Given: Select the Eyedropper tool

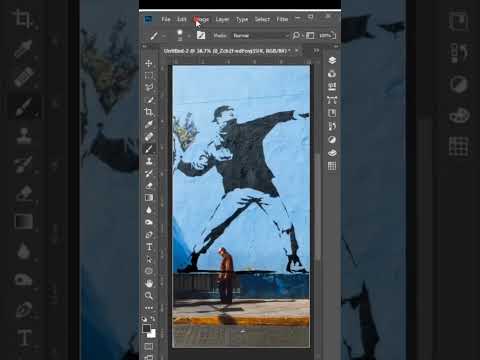Looking at the screenshot, I should (149, 124).
